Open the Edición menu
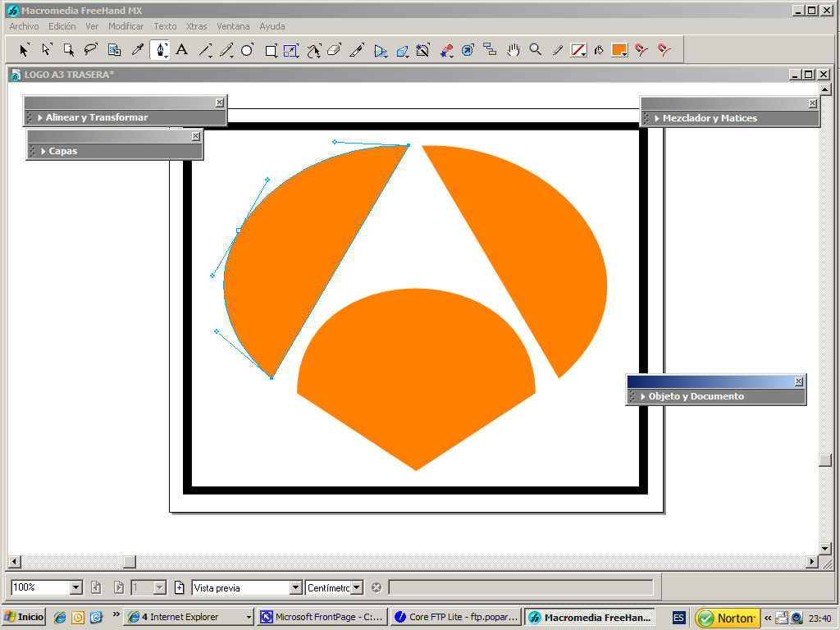 62,26
